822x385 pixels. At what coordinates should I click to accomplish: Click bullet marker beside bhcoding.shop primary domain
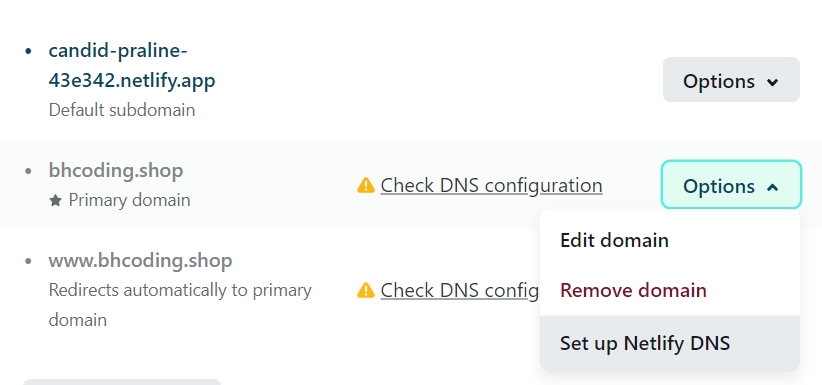point(28,170)
